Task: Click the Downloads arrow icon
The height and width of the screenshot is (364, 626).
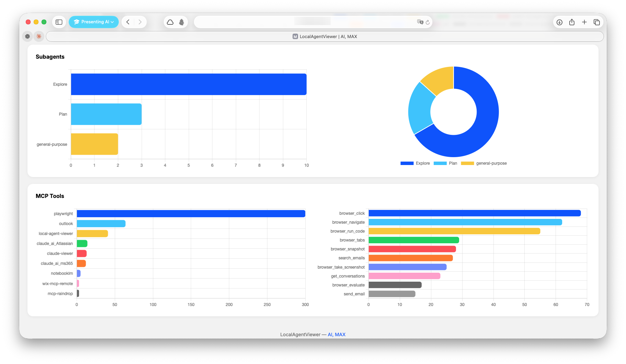Action: [x=559, y=22]
